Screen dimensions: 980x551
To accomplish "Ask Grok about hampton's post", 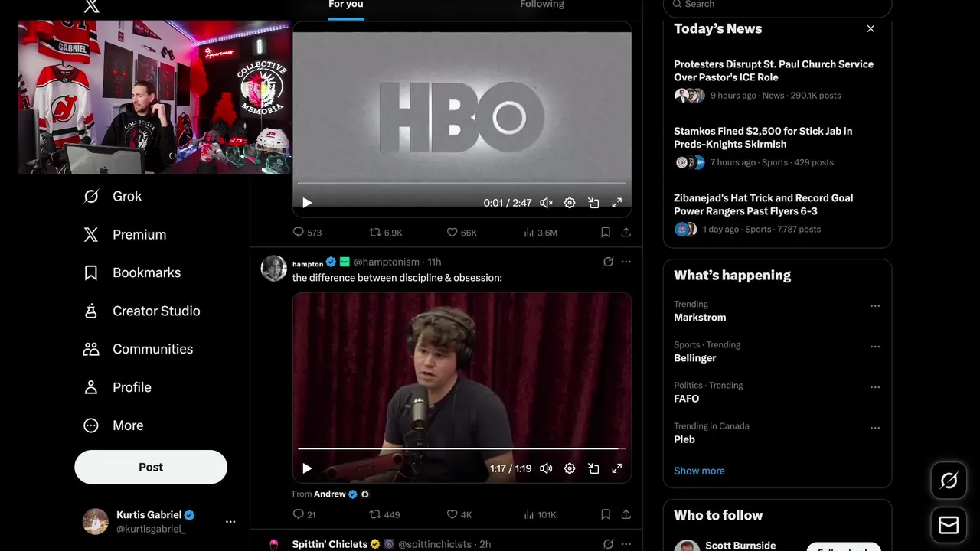I will [608, 262].
